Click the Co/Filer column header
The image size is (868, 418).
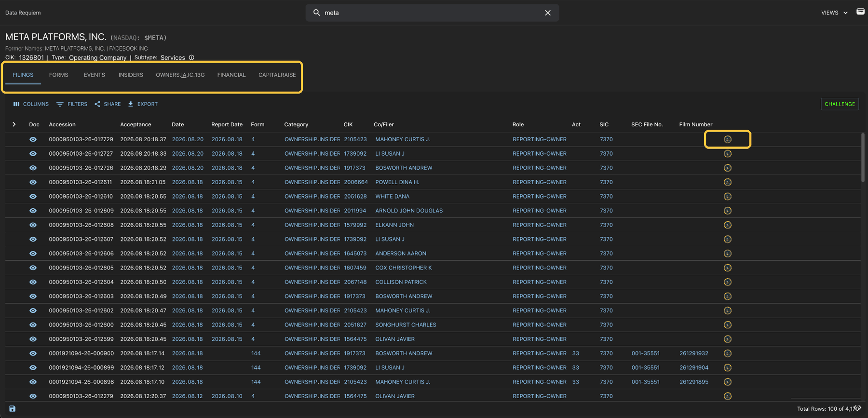[384, 124]
